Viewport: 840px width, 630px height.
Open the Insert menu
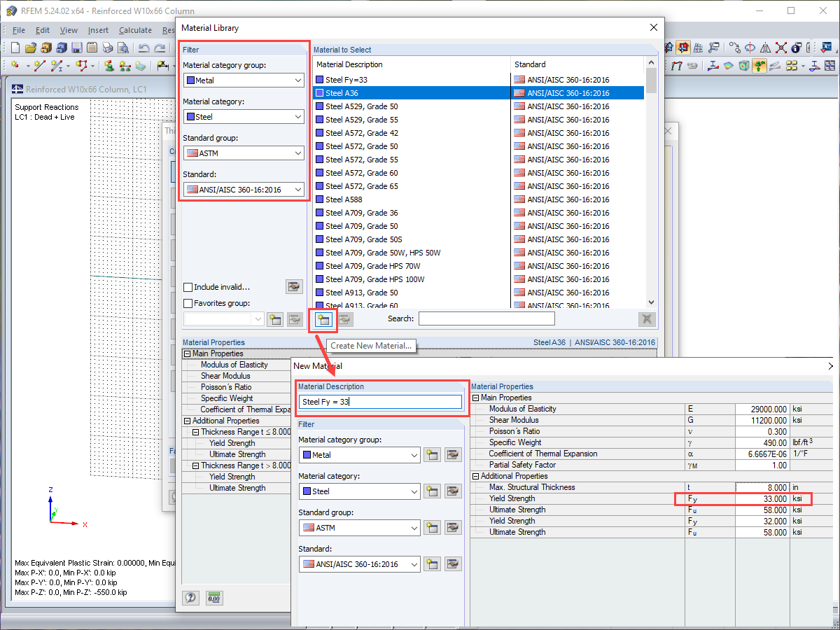pos(98,30)
